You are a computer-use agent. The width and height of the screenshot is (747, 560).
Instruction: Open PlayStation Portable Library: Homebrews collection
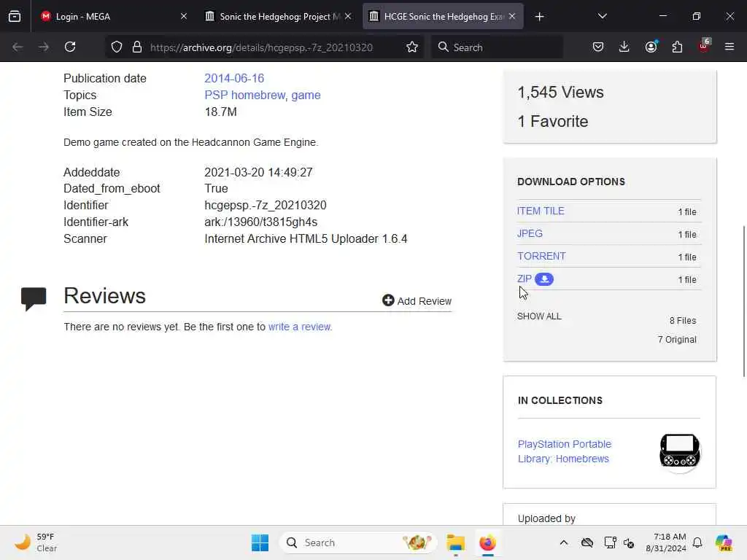point(564,451)
